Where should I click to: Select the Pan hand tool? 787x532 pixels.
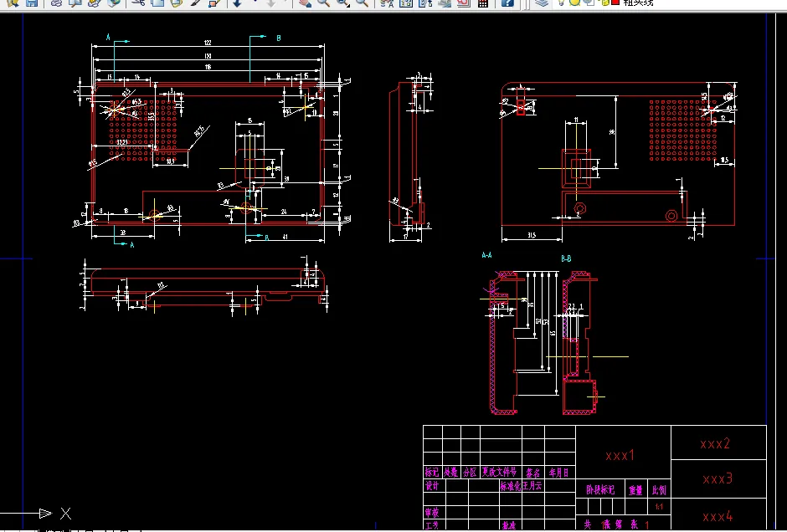click(x=305, y=3)
